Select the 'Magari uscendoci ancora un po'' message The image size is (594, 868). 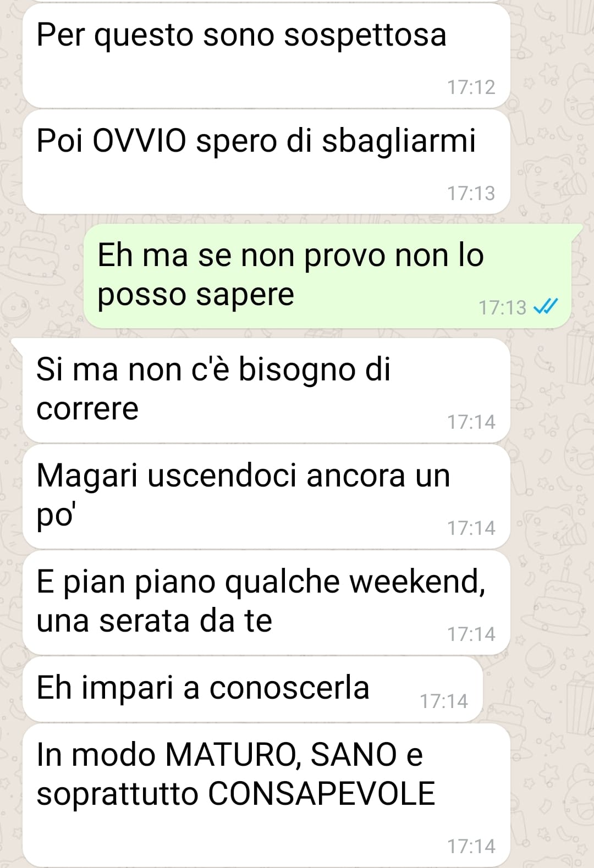[x=266, y=496]
